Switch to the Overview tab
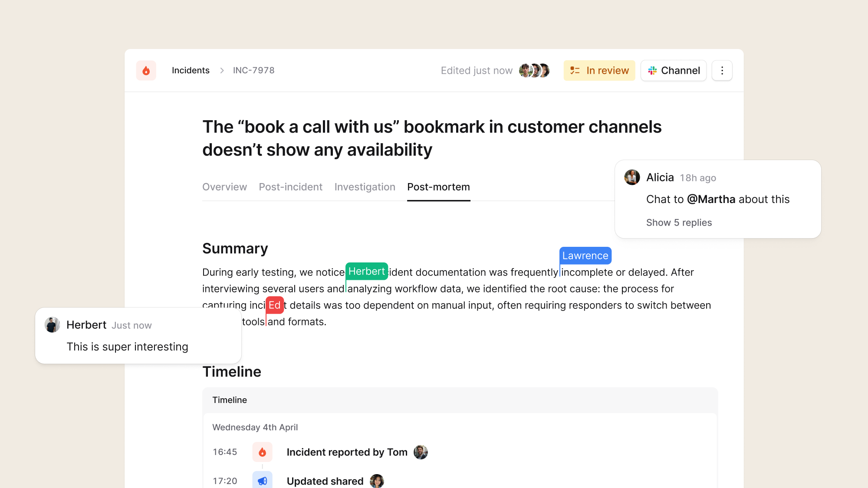Viewport: 868px width, 488px height. [x=224, y=187]
